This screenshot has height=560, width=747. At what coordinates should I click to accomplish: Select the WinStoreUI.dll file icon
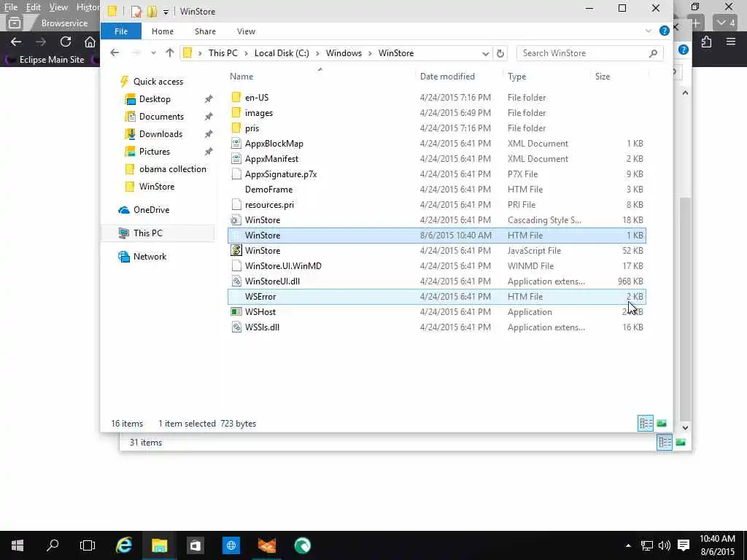236,281
